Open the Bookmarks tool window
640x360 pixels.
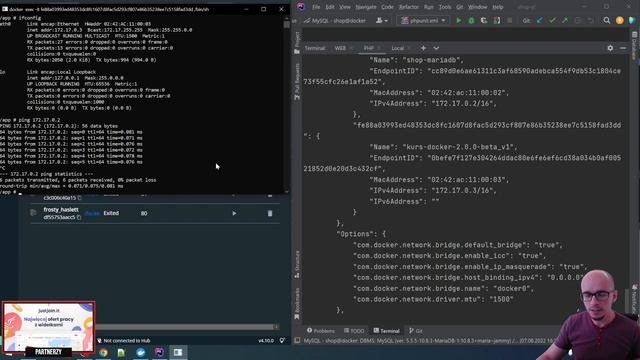[297, 304]
